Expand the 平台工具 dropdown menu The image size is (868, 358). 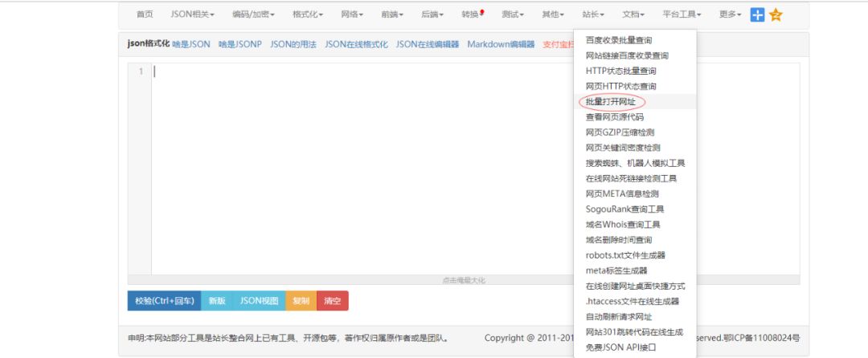click(x=682, y=15)
